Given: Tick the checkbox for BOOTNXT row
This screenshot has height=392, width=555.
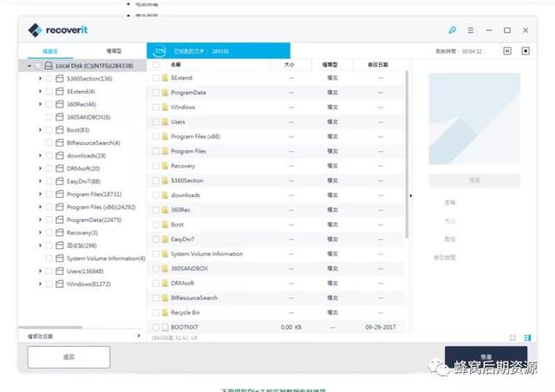Looking at the screenshot, I should tap(156, 327).
